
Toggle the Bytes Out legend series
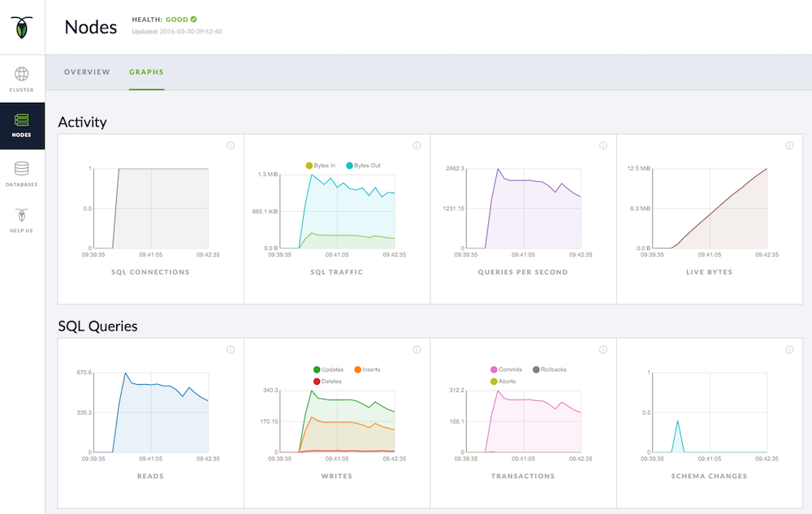[x=350, y=166]
